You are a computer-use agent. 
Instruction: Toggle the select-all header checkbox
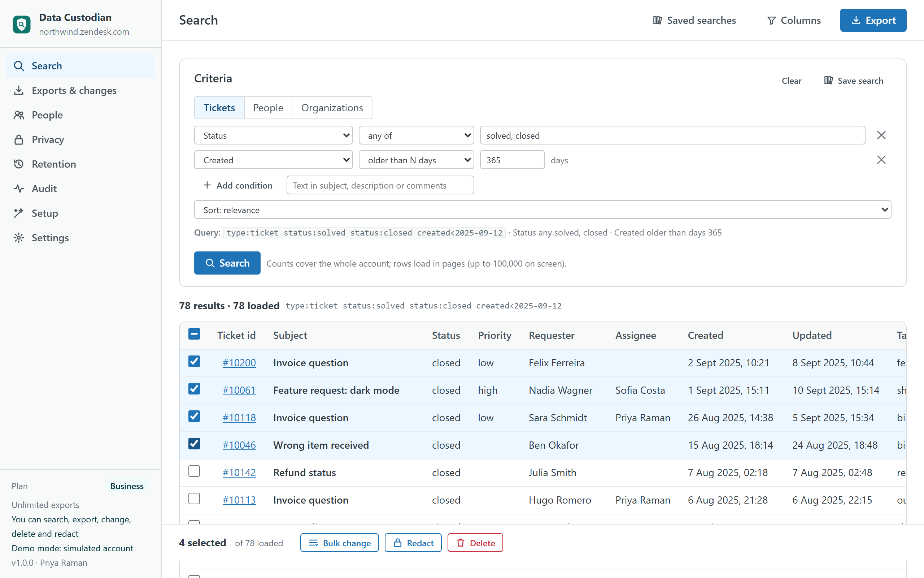(x=194, y=334)
